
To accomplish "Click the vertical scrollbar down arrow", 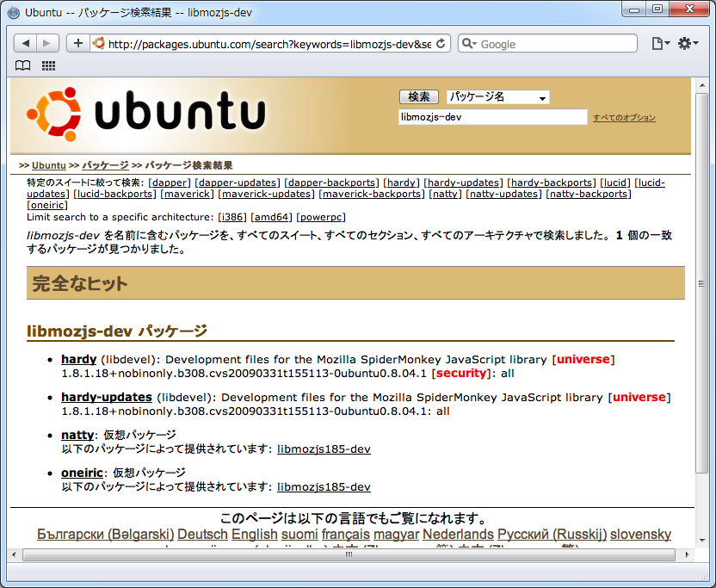I will [701, 541].
